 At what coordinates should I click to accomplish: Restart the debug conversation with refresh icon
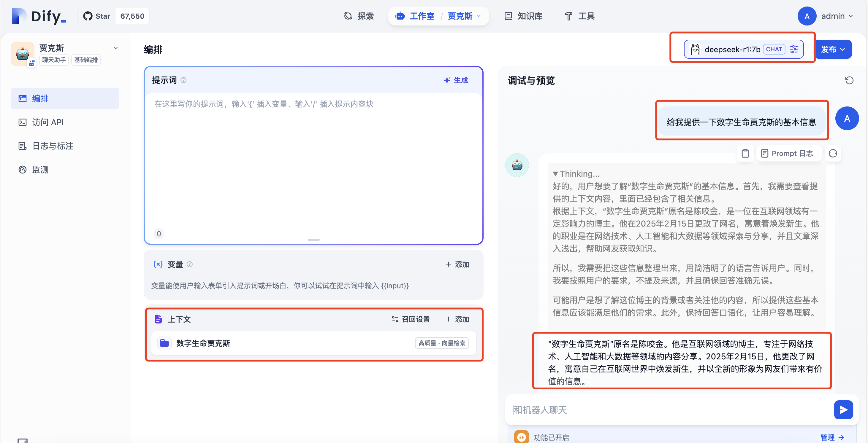click(x=849, y=80)
